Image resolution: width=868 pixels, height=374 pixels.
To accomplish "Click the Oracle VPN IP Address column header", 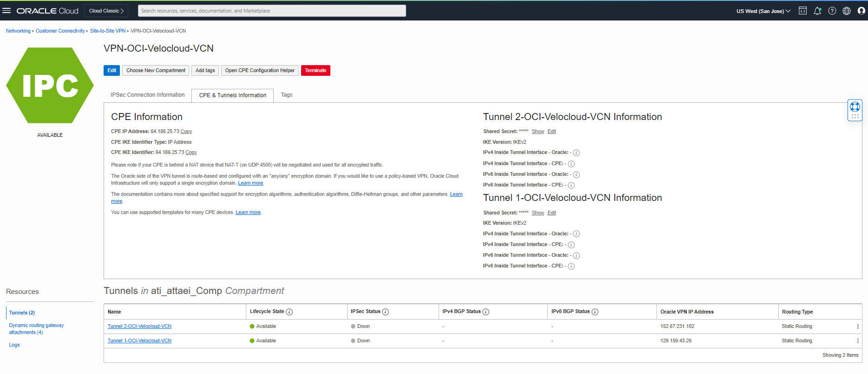I will pyautogui.click(x=687, y=312).
